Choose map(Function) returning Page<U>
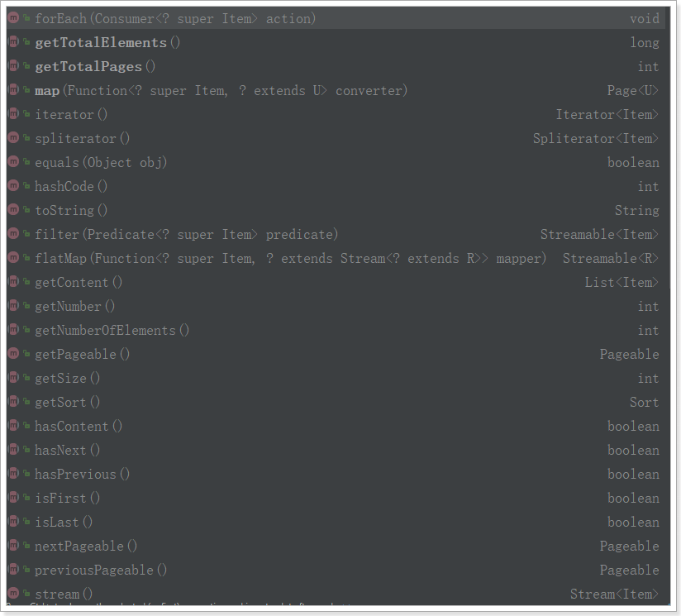The height and width of the screenshot is (616, 681). pos(221,90)
